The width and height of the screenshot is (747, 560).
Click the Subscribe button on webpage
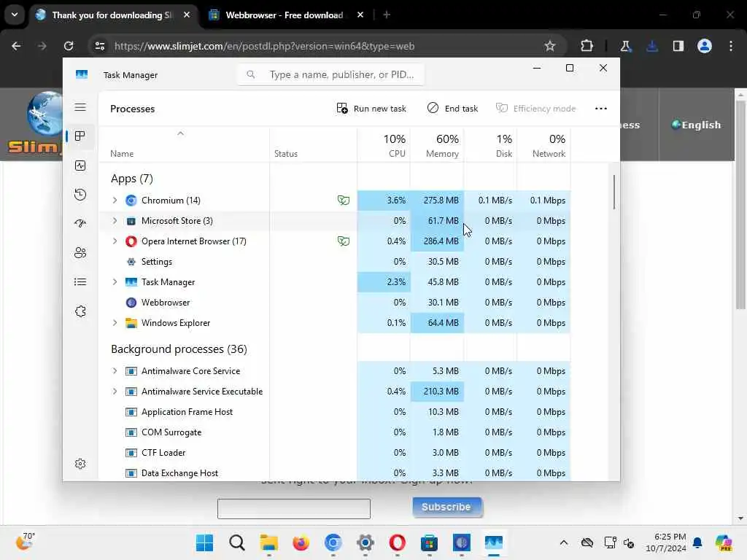click(447, 507)
